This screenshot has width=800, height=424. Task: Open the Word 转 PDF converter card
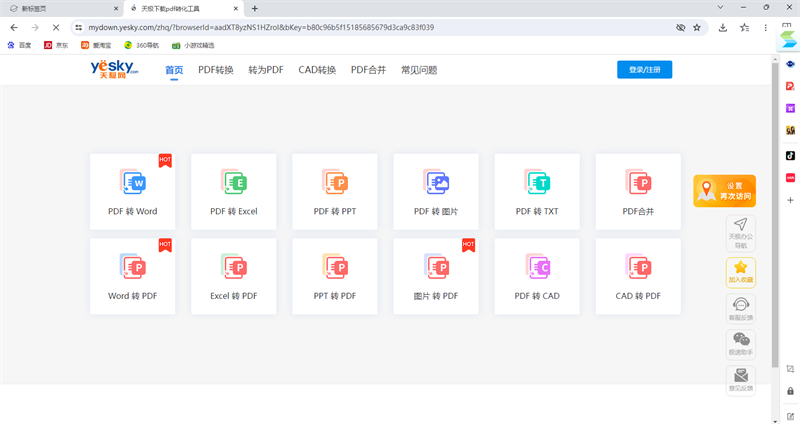[x=133, y=276]
